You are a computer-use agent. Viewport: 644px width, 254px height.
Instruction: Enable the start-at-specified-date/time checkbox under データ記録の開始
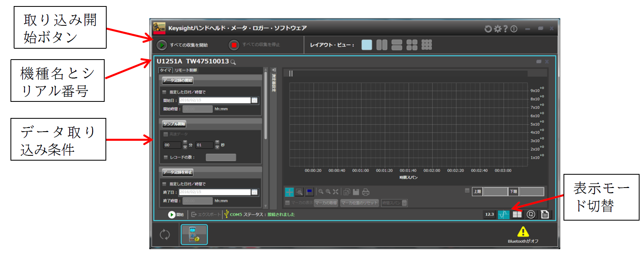tap(164, 92)
